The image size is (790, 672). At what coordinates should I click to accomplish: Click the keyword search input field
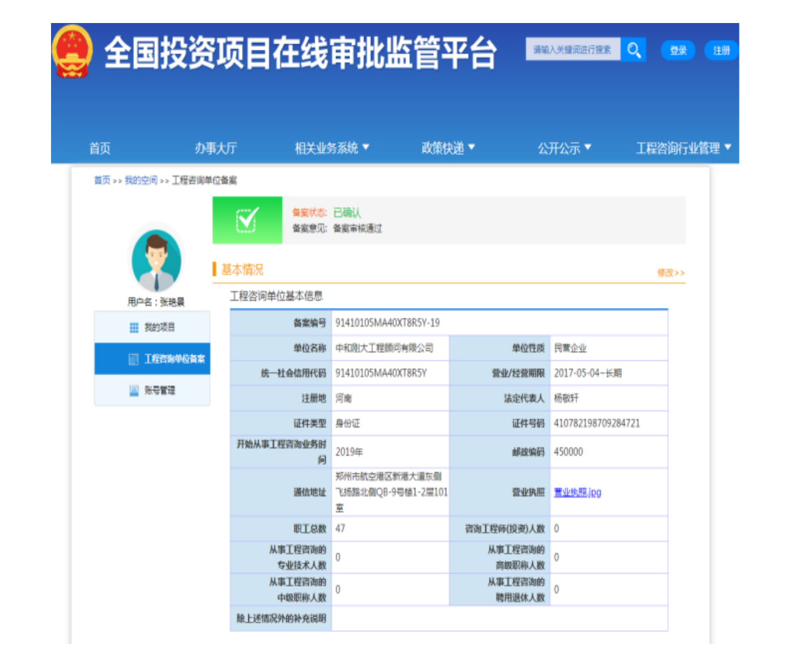pos(573,50)
